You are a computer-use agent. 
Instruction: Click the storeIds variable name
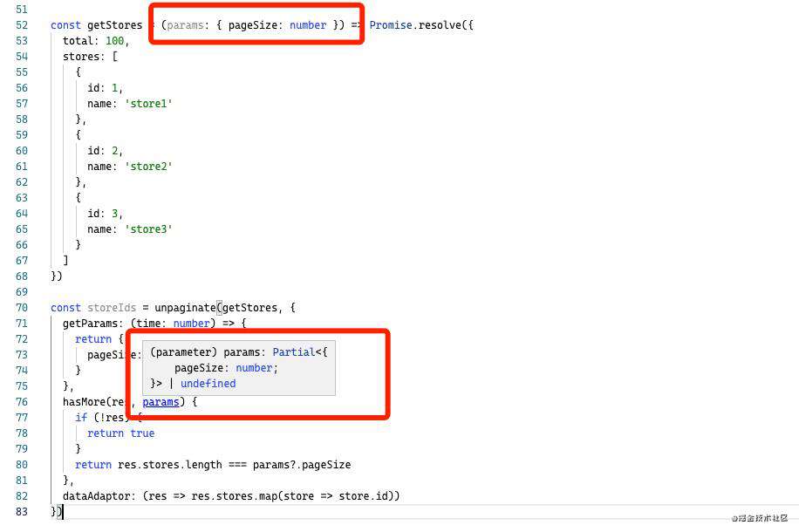112,308
